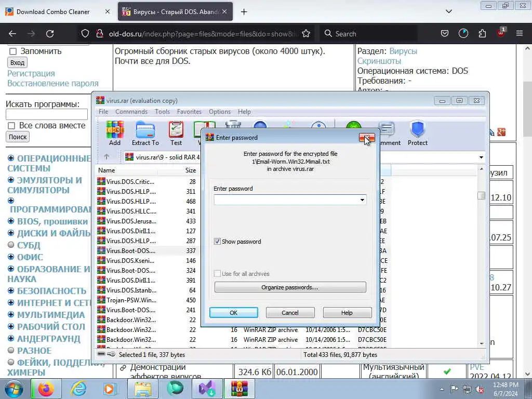Select the Trojan-PSW.Win... file row

point(148,300)
